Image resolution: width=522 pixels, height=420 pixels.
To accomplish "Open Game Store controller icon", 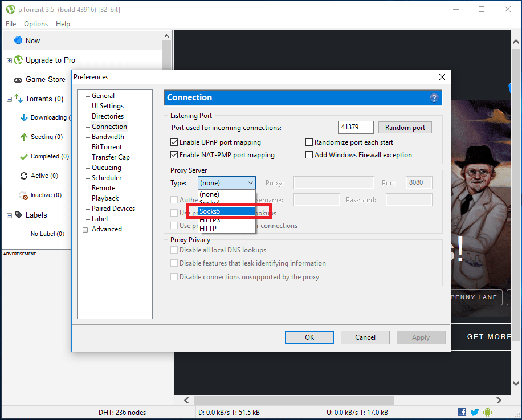I will [18, 80].
